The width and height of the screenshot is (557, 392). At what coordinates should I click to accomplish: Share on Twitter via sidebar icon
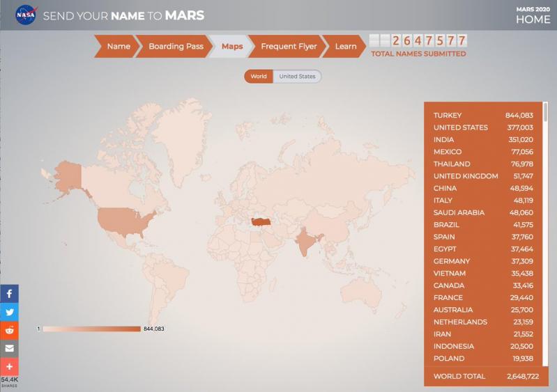coord(9,312)
